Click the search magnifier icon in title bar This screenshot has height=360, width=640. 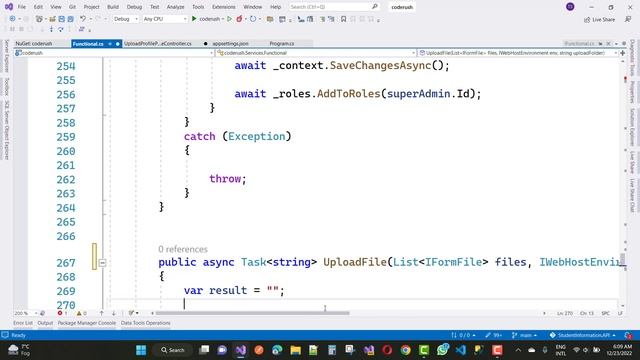[375, 7]
